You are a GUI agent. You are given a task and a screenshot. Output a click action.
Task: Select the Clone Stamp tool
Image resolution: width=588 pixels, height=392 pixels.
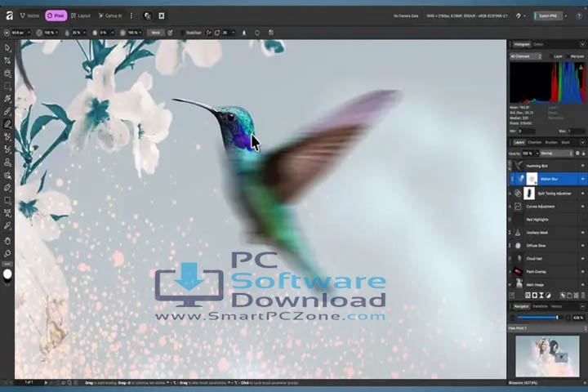pyautogui.click(x=7, y=163)
